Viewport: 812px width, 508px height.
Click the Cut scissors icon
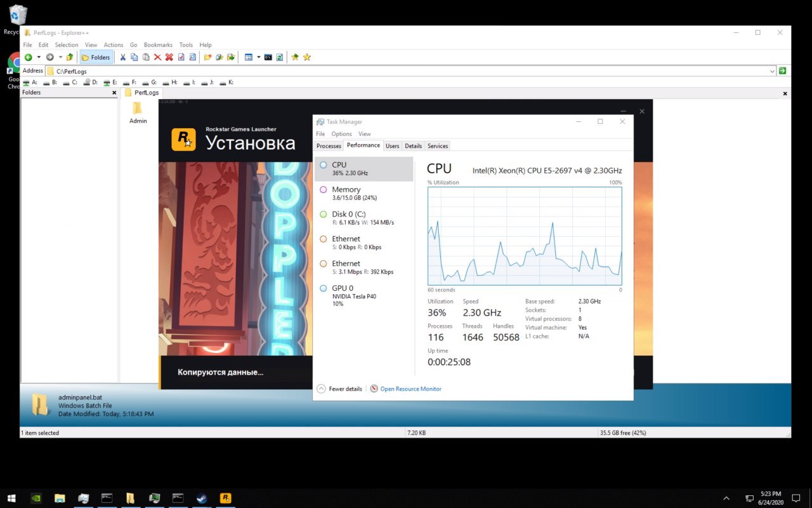coord(122,57)
